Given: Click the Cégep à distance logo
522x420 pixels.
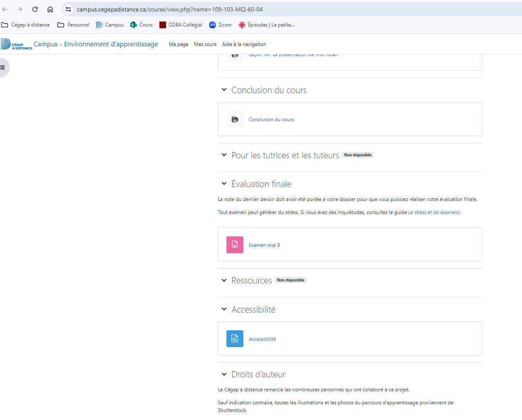Looking at the screenshot, I should [16, 44].
